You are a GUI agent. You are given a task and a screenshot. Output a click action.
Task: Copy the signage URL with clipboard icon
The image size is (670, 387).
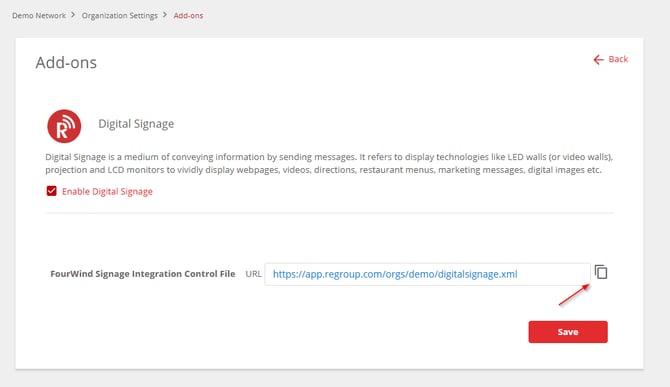(601, 272)
